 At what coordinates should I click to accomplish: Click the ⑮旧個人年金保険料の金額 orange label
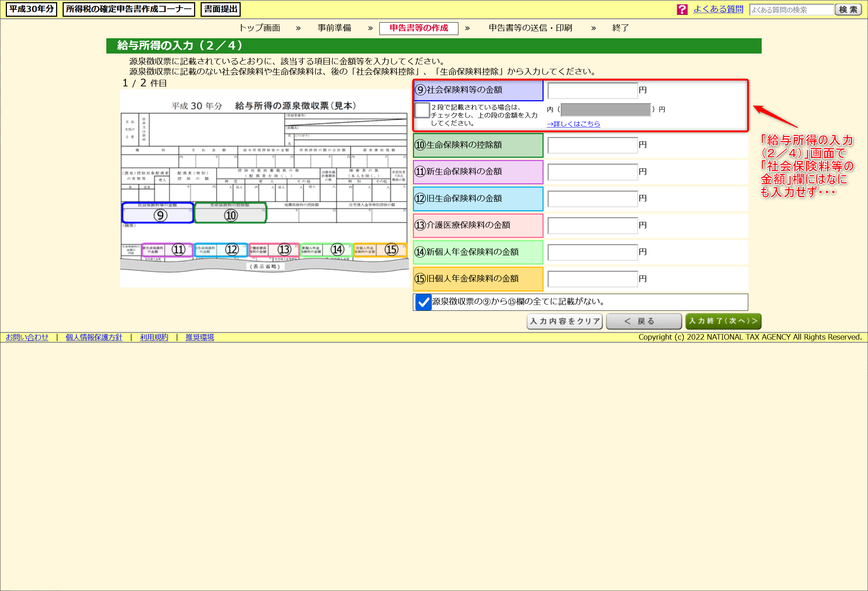pyautogui.click(x=478, y=279)
